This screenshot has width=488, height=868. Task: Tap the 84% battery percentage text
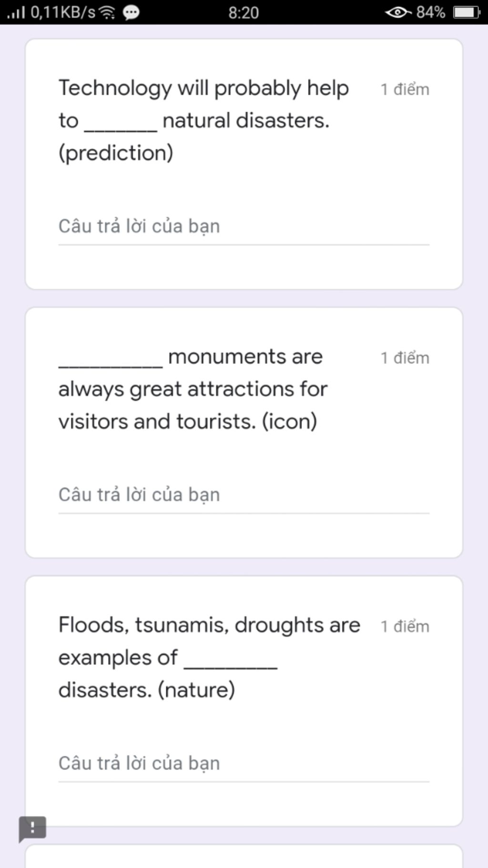(431, 12)
